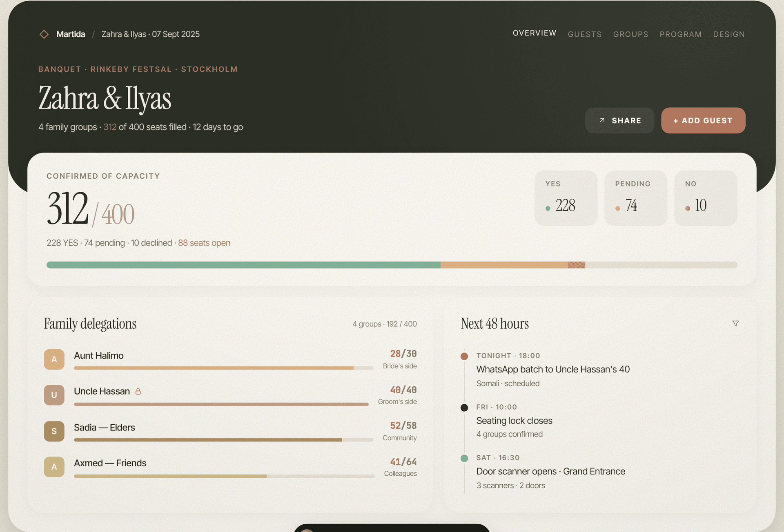Go to the Design tab

(728, 34)
